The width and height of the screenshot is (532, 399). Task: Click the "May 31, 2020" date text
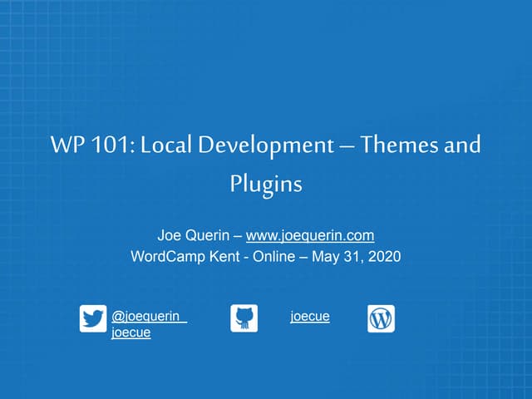click(x=355, y=257)
